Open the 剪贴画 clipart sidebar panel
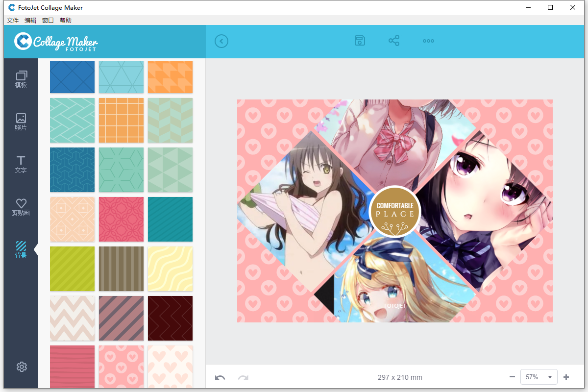This screenshot has width=588, height=392. [21, 207]
